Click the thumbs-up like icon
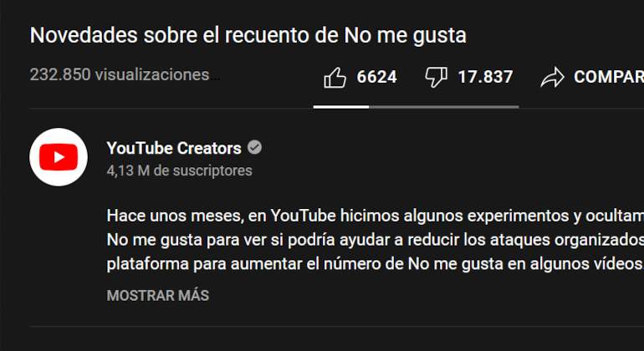Viewport: 644px width, 351px height. 335,78
